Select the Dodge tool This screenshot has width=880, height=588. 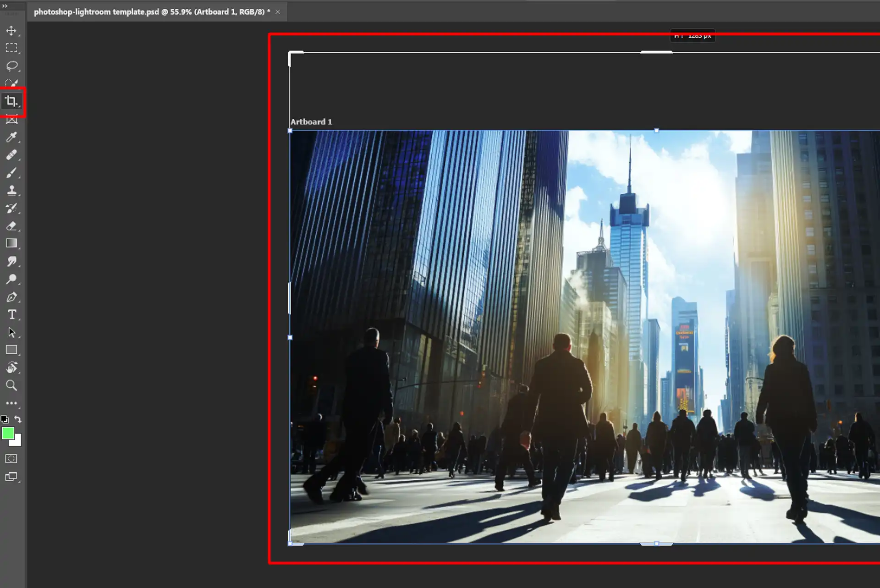click(11, 279)
